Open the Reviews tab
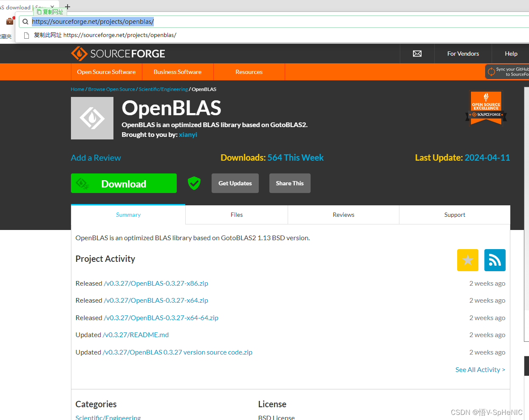The width and height of the screenshot is (529, 420). [x=343, y=215]
